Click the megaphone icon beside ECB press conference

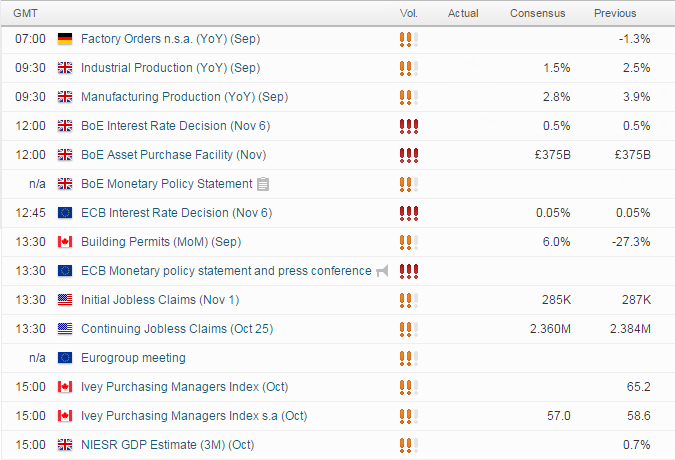pos(382,271)
